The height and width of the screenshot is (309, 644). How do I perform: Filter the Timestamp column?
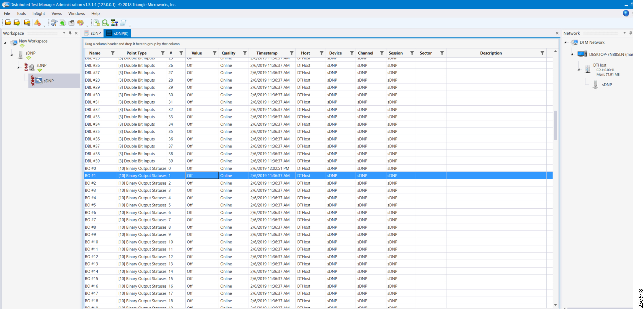pos(292,53)
